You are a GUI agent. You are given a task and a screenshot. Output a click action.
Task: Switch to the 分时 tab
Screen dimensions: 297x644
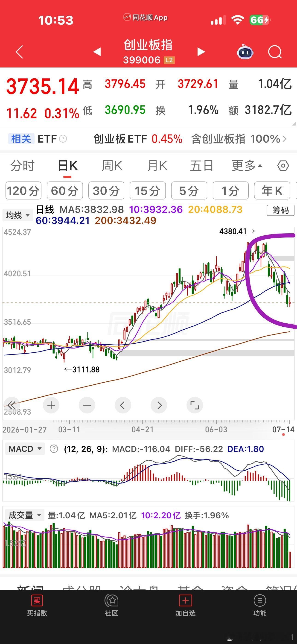tap(23, 166)
